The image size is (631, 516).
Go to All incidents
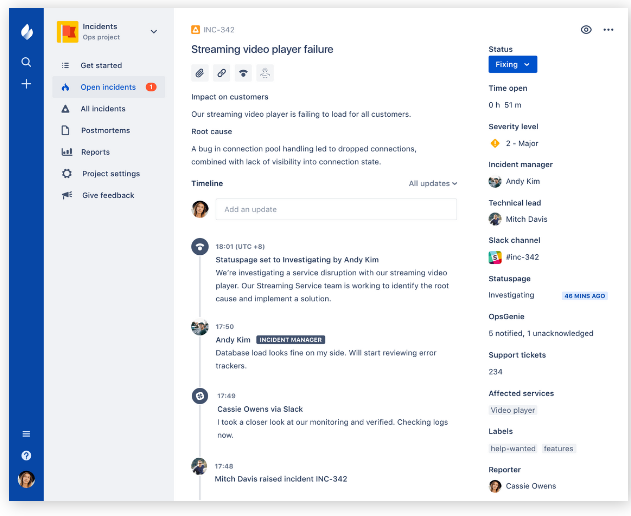[108, 109]
